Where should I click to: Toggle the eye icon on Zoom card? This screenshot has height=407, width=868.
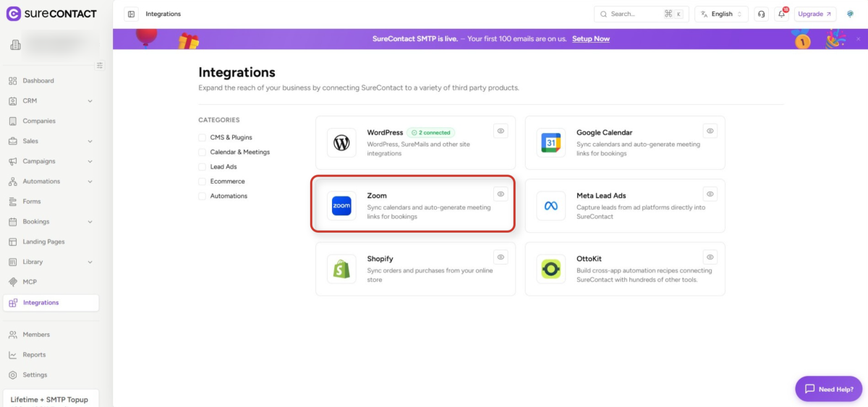tap(501, 194)
